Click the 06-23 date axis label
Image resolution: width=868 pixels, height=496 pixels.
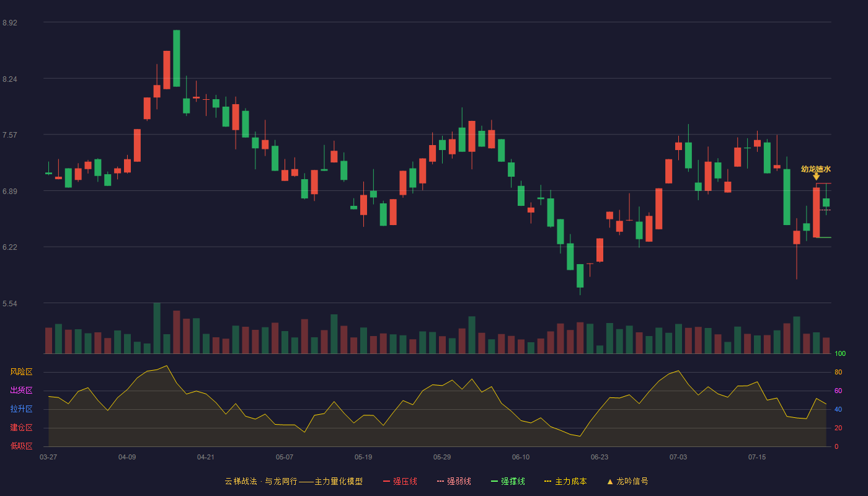click(x=600, y=458)
